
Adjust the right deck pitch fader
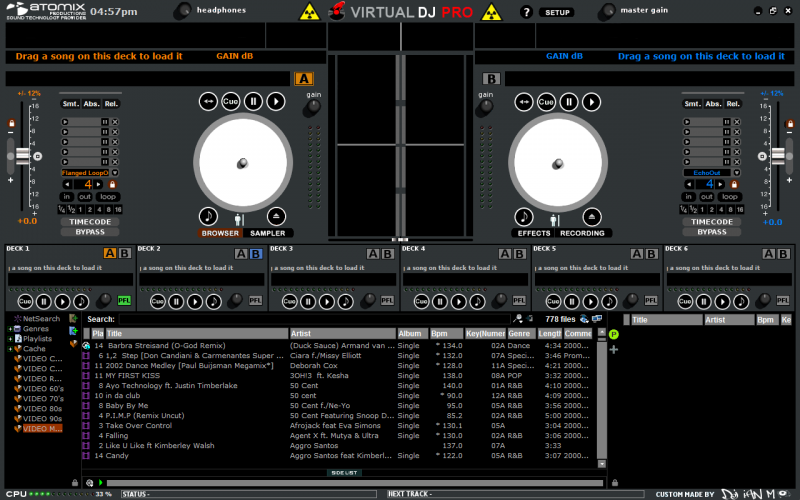coord(778,156)
